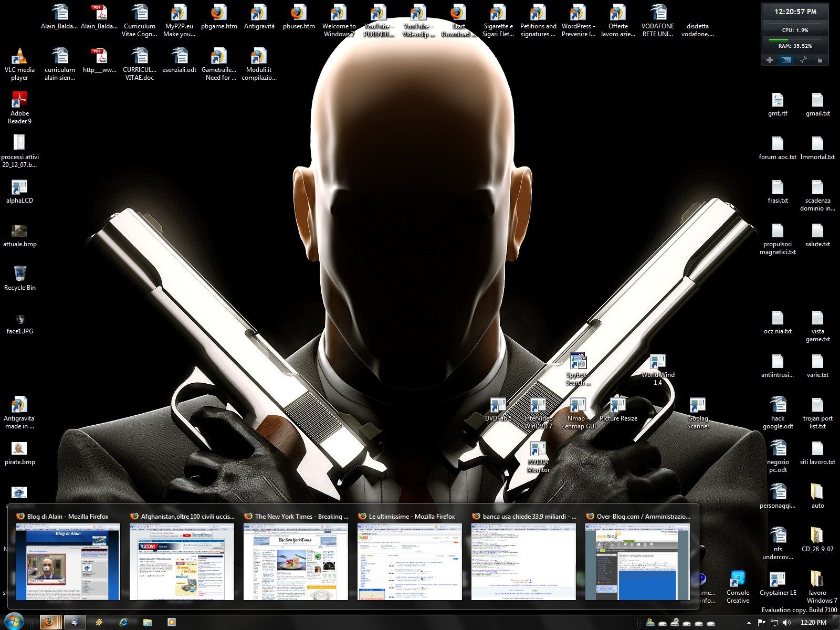840x630 pixels.
Task: Open the alphaLCD desktop shortcut
Action: [19, 191]
